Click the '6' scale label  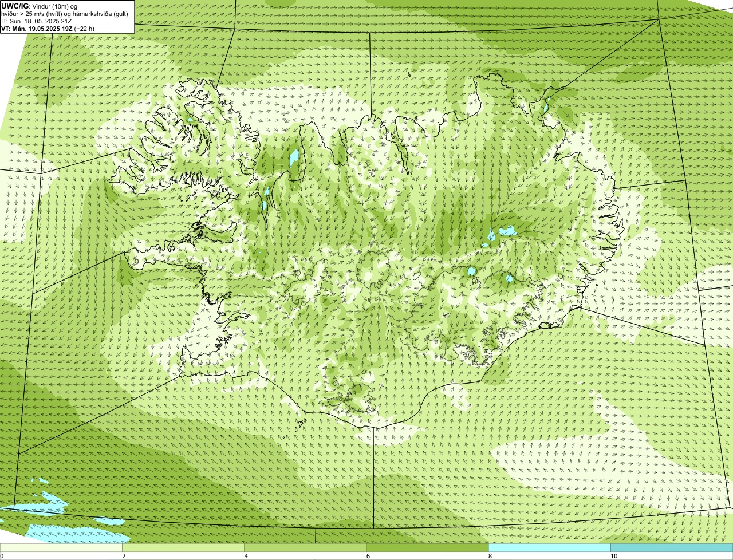click(368, 557)
